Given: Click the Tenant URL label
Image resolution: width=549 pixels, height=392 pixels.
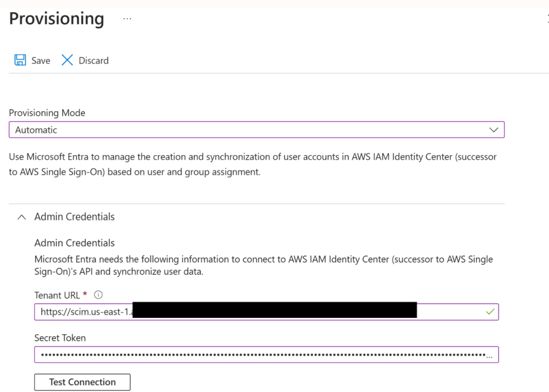Looking at the screenshot, I should [x=57, y=295].
